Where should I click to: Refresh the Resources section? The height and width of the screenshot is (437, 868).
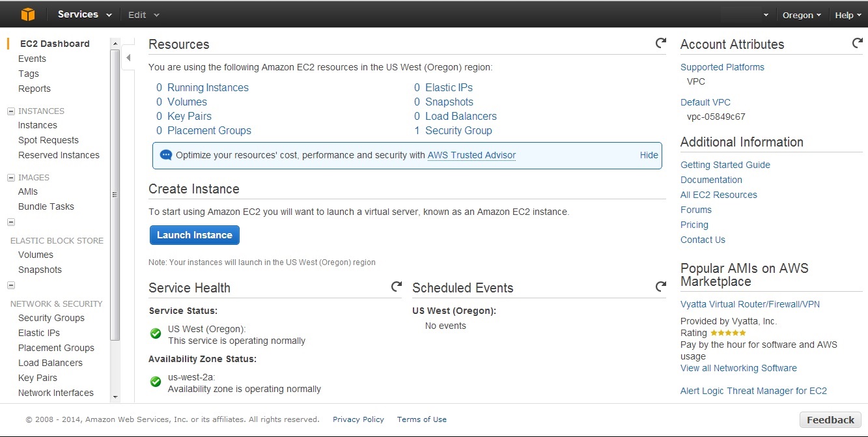tap(661, 44)
